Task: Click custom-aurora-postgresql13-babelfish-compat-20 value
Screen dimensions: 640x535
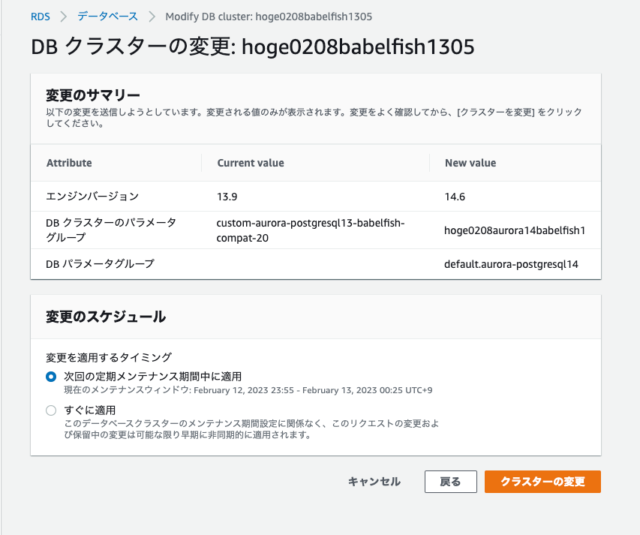Action: (310, 230)
